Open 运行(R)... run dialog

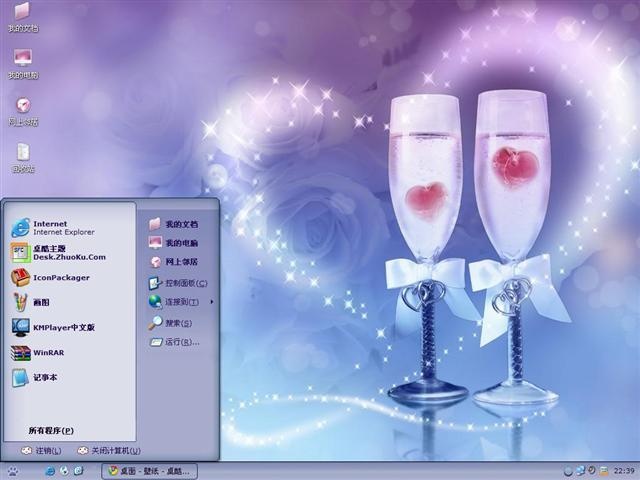click(174, 342)
